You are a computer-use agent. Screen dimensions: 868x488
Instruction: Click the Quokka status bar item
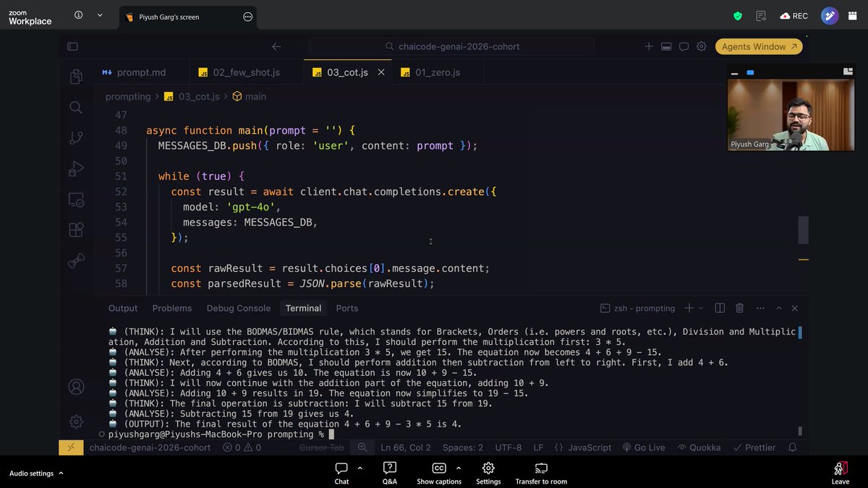[699, 448]
